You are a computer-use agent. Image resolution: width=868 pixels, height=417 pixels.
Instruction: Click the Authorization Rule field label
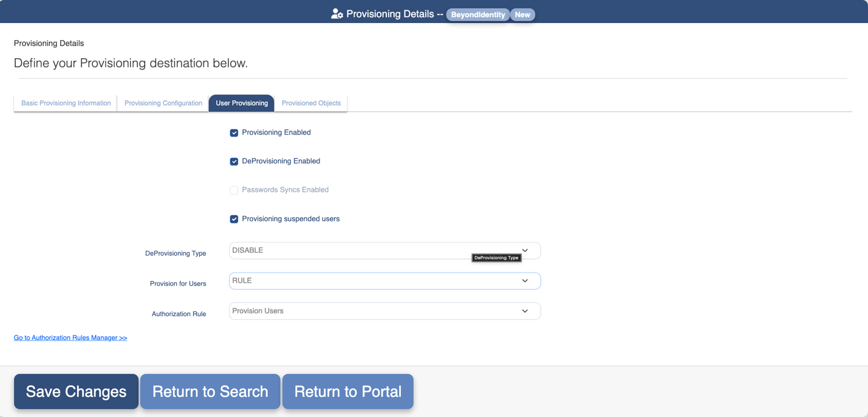coord(179,314)
